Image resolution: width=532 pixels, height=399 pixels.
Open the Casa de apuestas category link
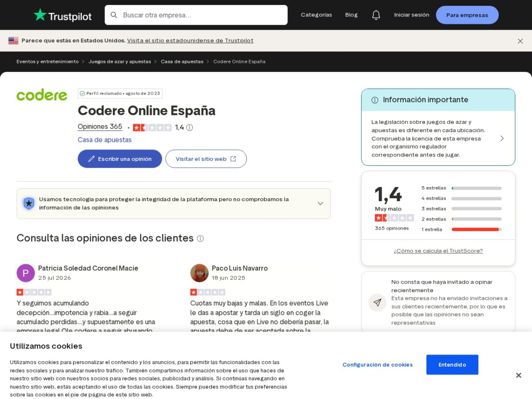[x=105, y=140]
